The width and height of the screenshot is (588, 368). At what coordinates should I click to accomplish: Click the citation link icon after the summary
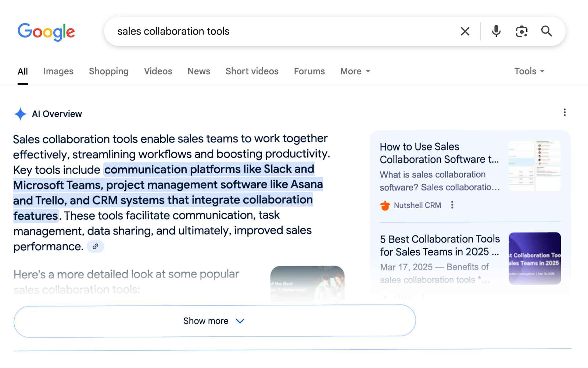tap(95, 246)
